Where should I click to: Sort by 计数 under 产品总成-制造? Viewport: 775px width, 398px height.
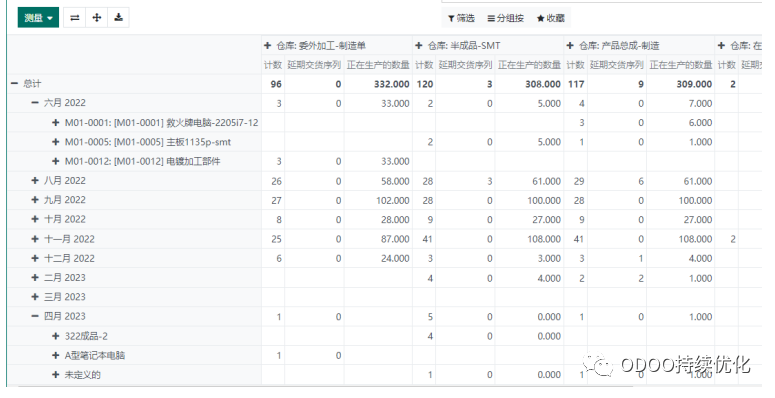click(575, 65)
